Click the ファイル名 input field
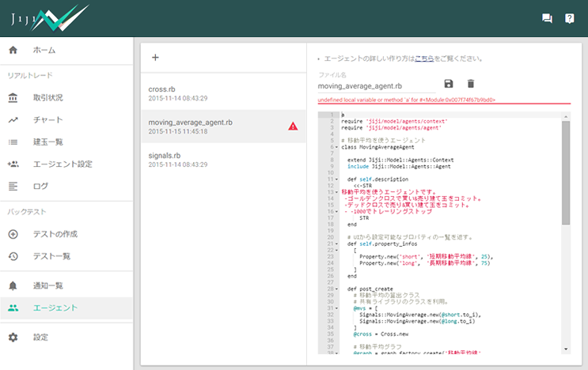Viewport: 588px width, 370px height. [x=377, y=86]
